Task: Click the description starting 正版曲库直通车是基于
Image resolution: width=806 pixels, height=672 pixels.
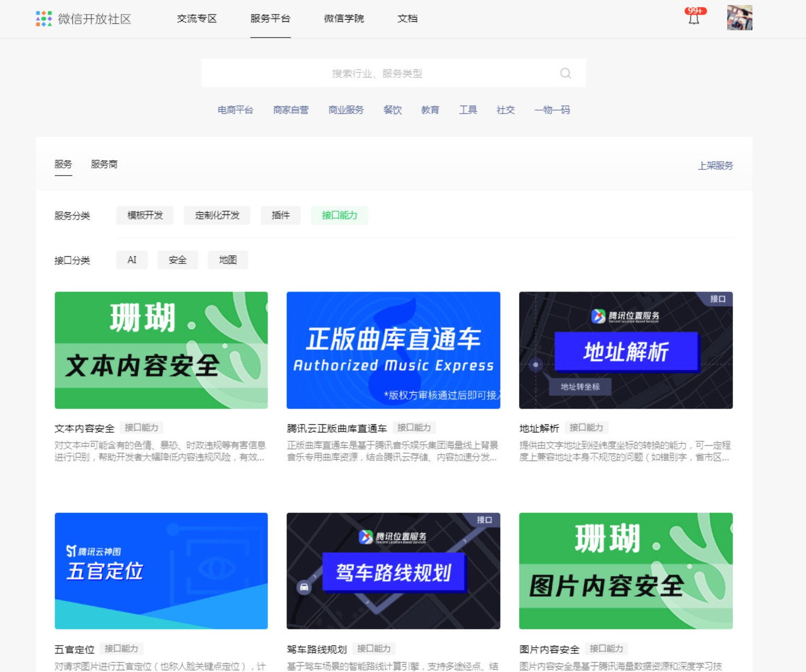Action: tap(392, 451)
